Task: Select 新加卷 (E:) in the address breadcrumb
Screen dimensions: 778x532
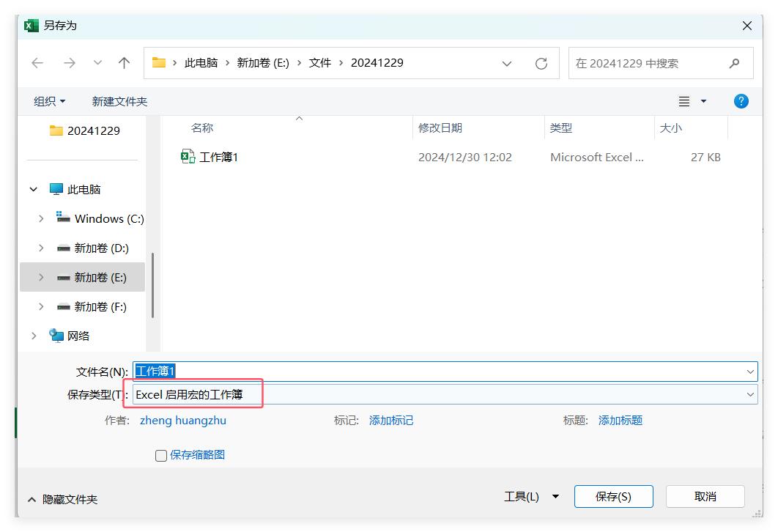Action: [263, 63]
